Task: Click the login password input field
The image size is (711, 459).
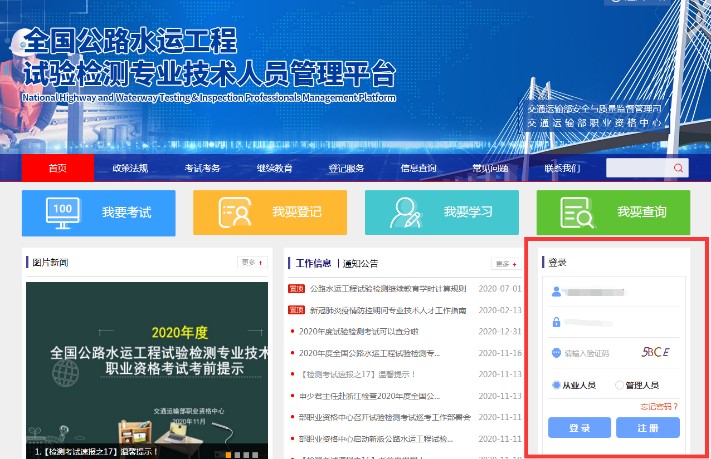Action: coord(614,322)
